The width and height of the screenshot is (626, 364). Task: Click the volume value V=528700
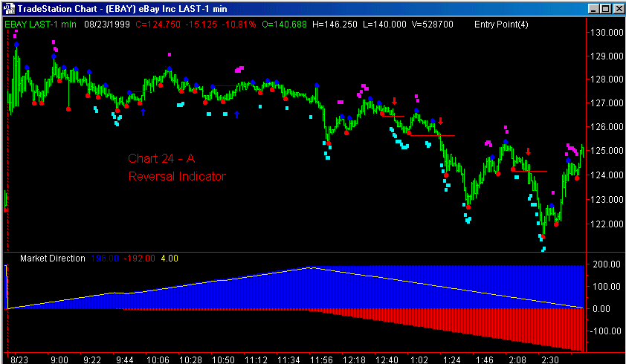(x=433, y=25)
